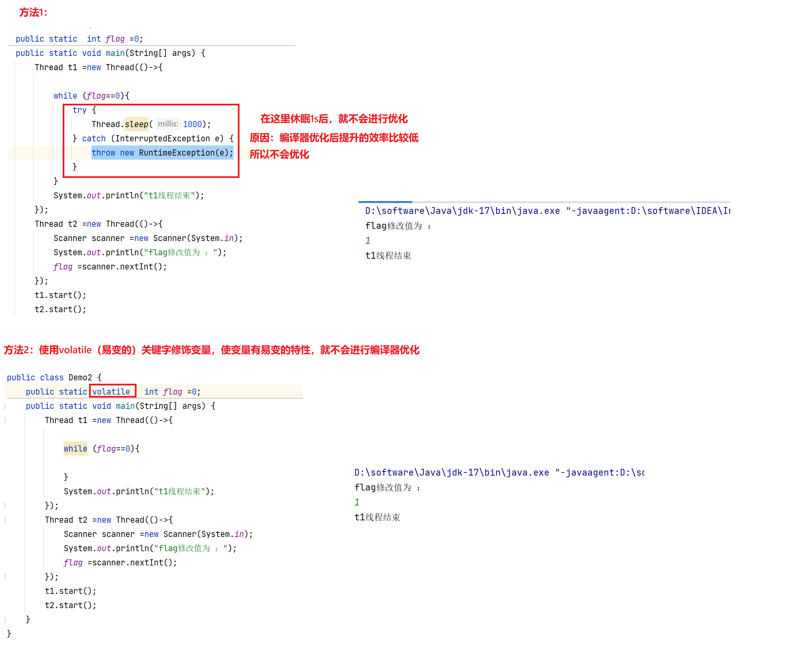The width and height of the screenshot is (812, 660).
Task: Click the Demo2 class name
Action: [x=80, y=378]
